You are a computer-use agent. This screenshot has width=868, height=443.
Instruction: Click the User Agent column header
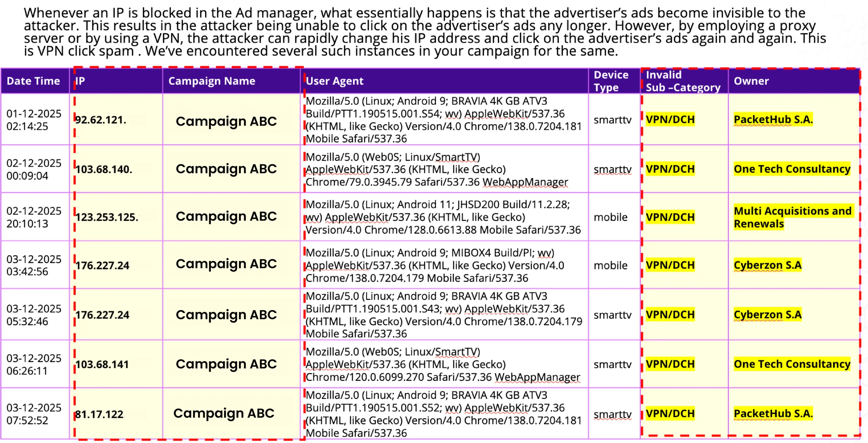[x=334, y=81]
